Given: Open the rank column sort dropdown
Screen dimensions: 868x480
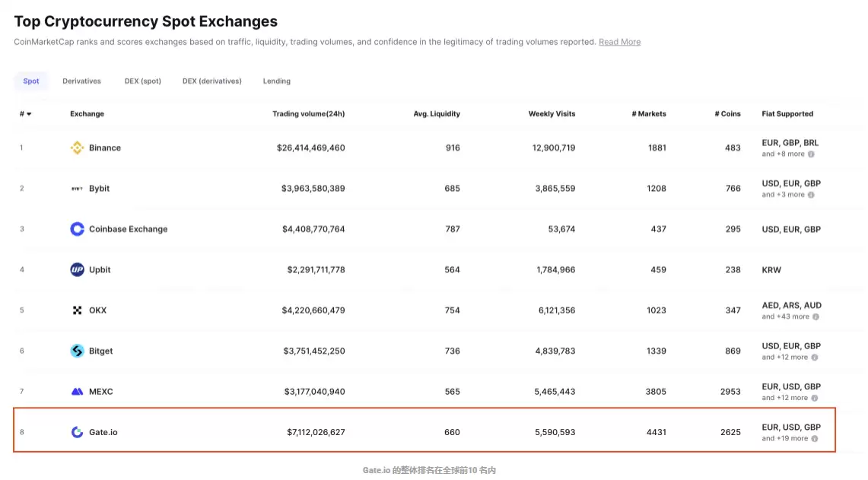Looking at the screenshot, I should 25,113.
